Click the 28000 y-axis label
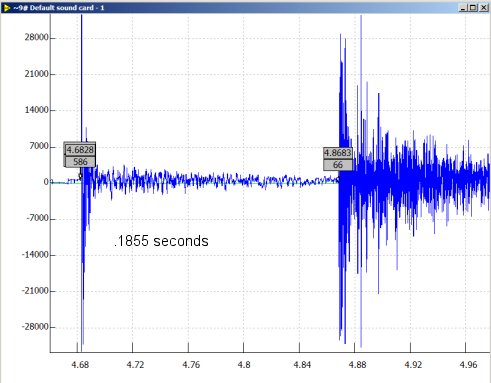Image resolution: width=491 pixels, height=383 pixels. (36, 37)
